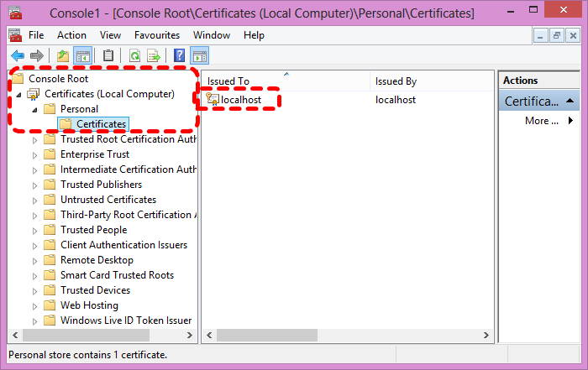Collapse the Certificates section in Actions pane
The width and height of the screenshot is (588, 370).
tap(570, 101)
